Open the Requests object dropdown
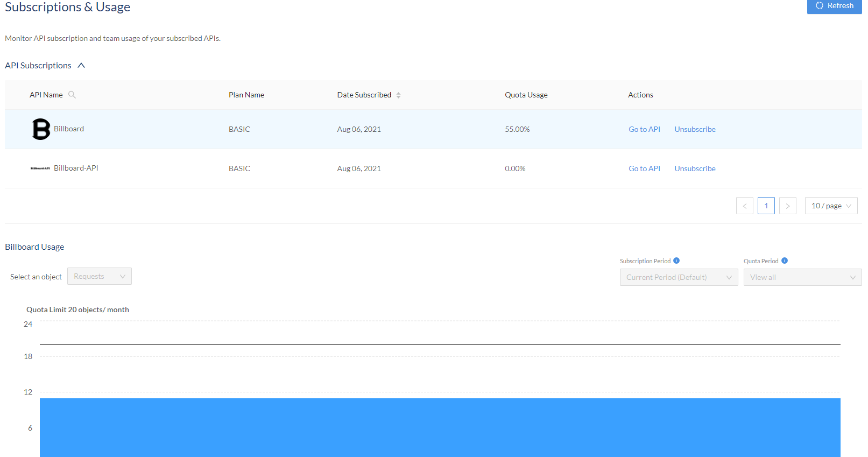868x457 pixels. [100, 276]
